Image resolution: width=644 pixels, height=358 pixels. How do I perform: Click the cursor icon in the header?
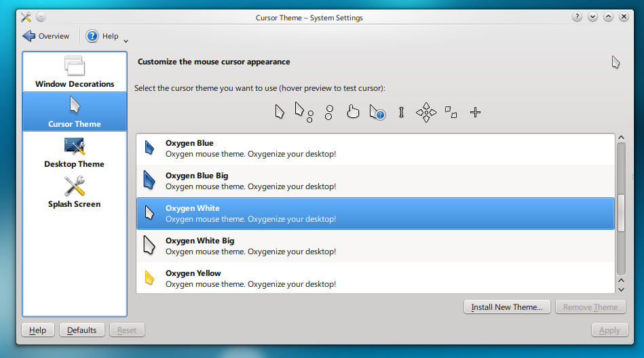point(615,62)
